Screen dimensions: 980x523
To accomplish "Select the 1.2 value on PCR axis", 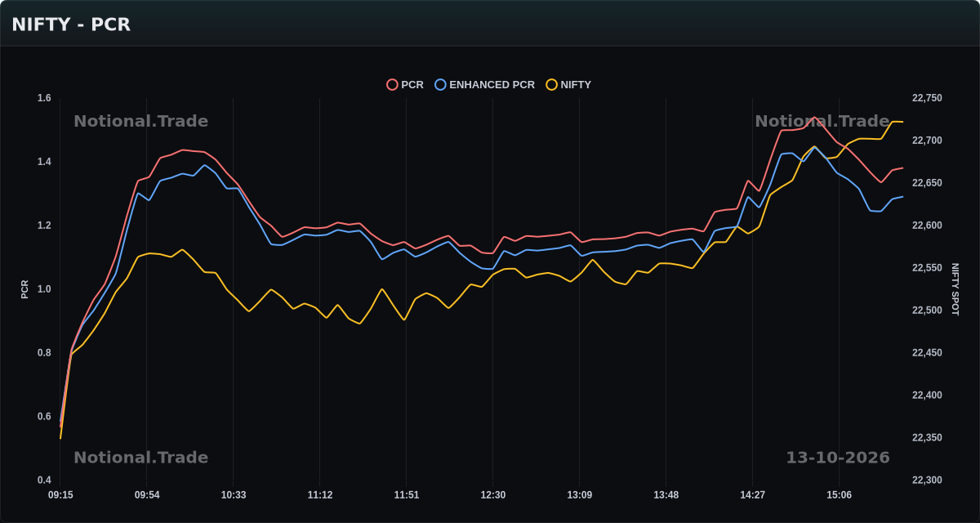I will click(44, 226).
